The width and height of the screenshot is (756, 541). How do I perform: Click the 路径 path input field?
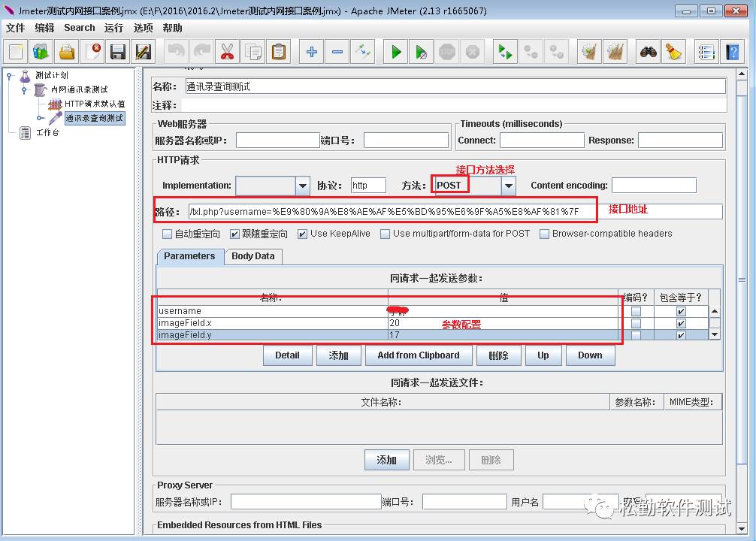(x=455, y=212)
